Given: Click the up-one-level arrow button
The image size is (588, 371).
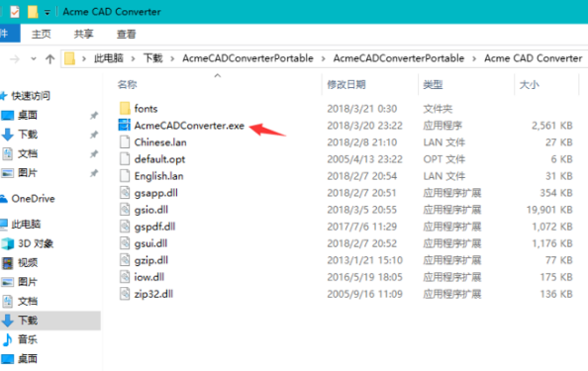Looking at the screenshot, I should 49,58.
